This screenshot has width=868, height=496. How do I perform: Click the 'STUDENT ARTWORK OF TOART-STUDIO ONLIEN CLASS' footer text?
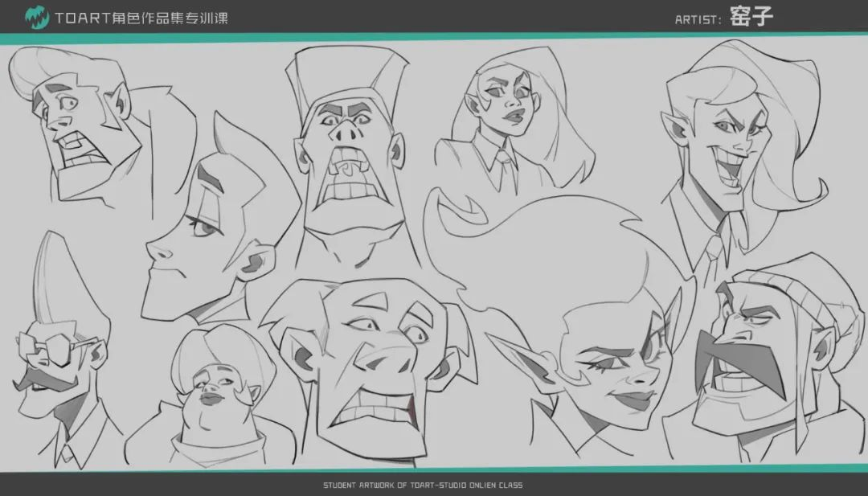click(x=423, y=485)
